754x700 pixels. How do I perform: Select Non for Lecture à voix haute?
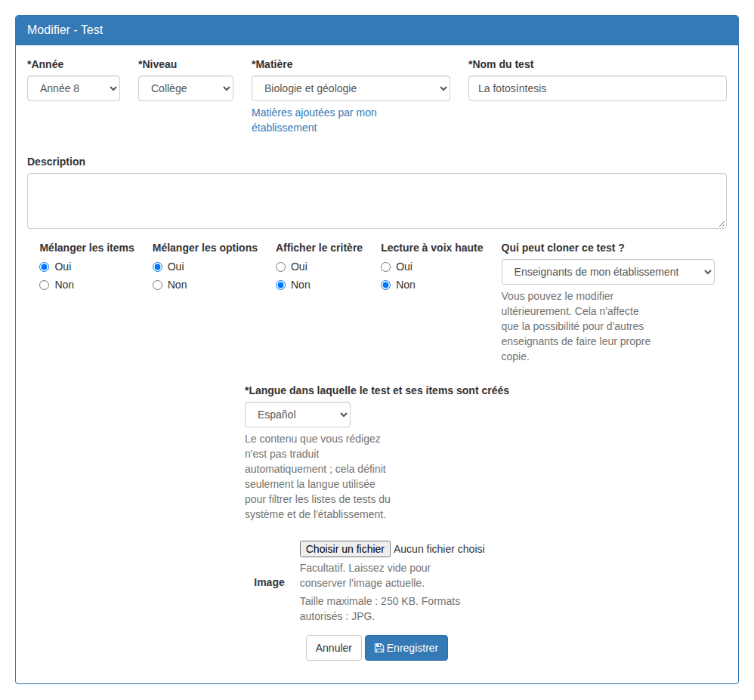[x=385, y=285]
